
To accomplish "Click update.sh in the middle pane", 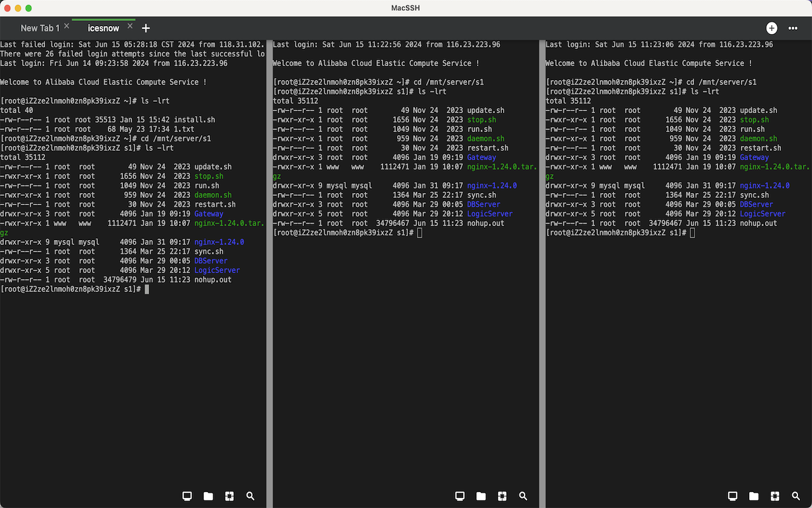I will (x=485, y=110).
